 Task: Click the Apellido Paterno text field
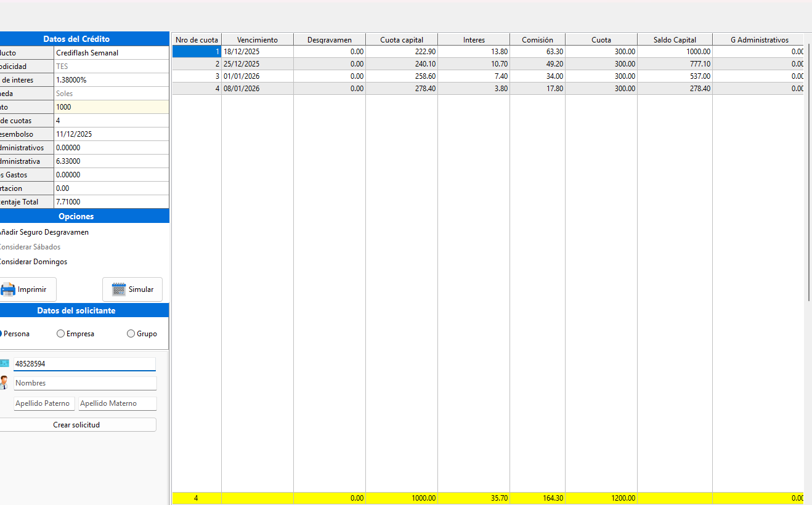coord(44,403)
